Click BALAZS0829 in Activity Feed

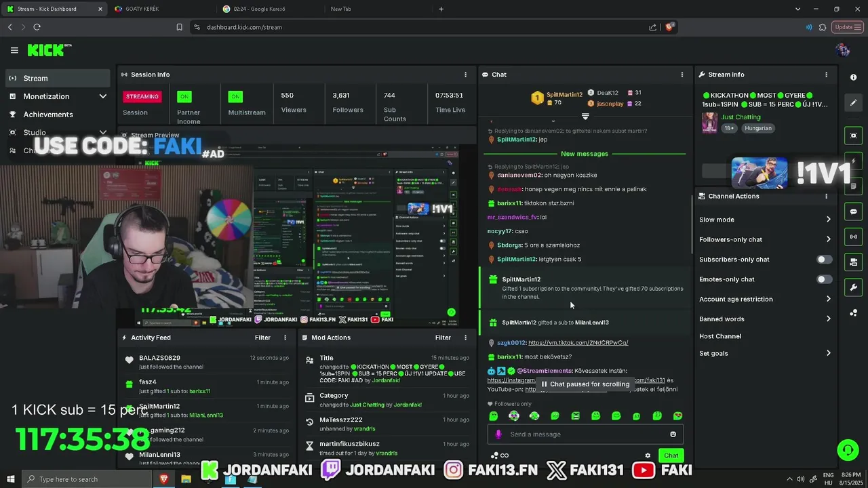159,358
